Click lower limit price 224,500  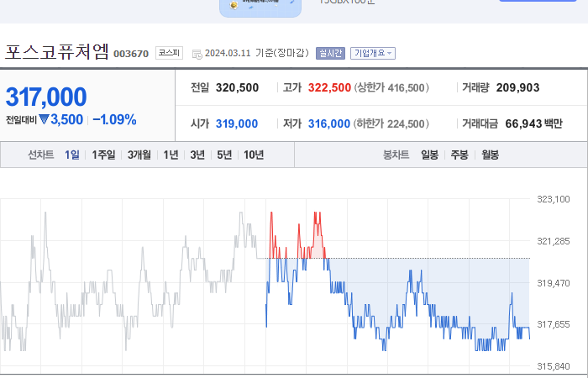pos(406,123)
